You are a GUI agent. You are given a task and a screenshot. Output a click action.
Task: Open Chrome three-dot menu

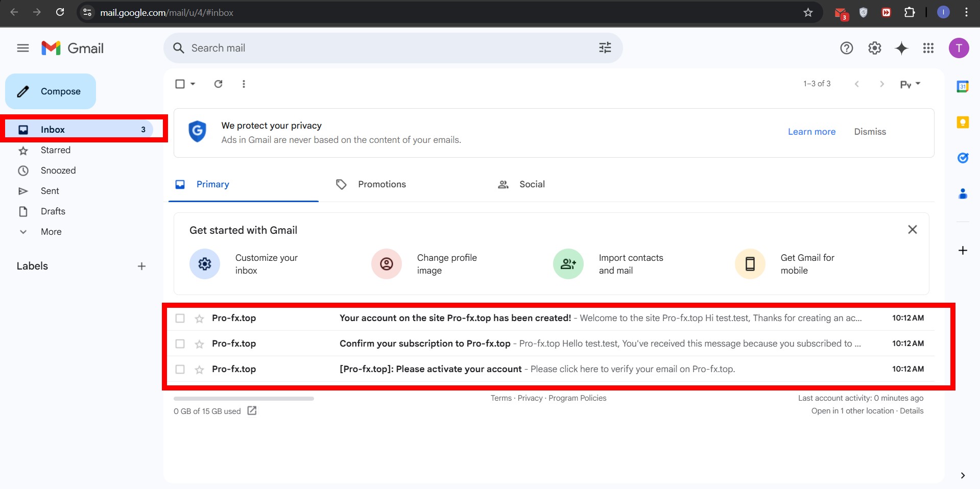coord(966,12)
